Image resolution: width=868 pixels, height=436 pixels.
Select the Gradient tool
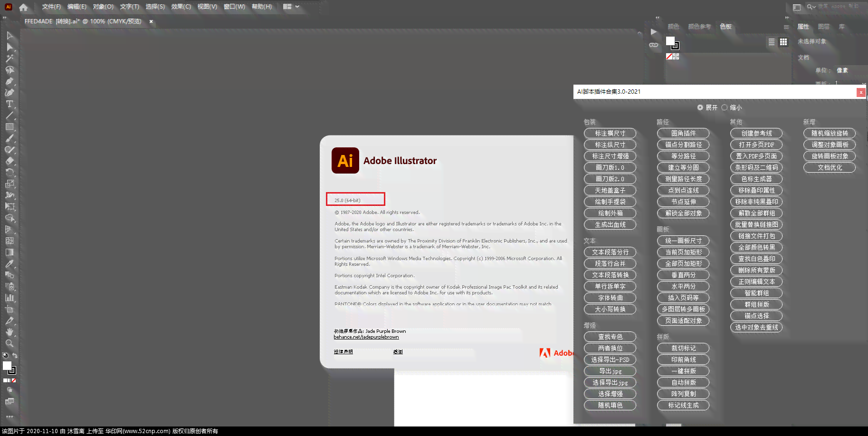coord(10,252)
